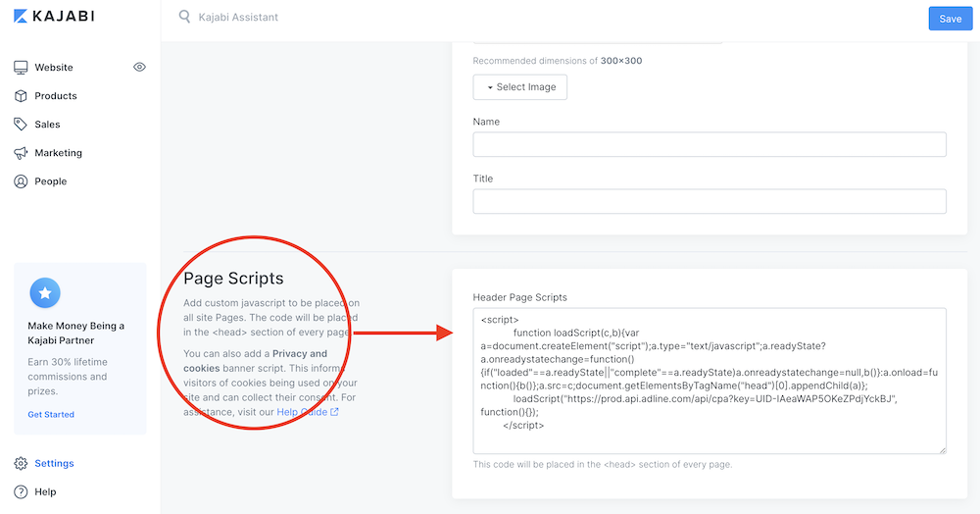Click the Marketing megaphone icon
This screenshot has height=514, width=980.
[x=21, y=153]
